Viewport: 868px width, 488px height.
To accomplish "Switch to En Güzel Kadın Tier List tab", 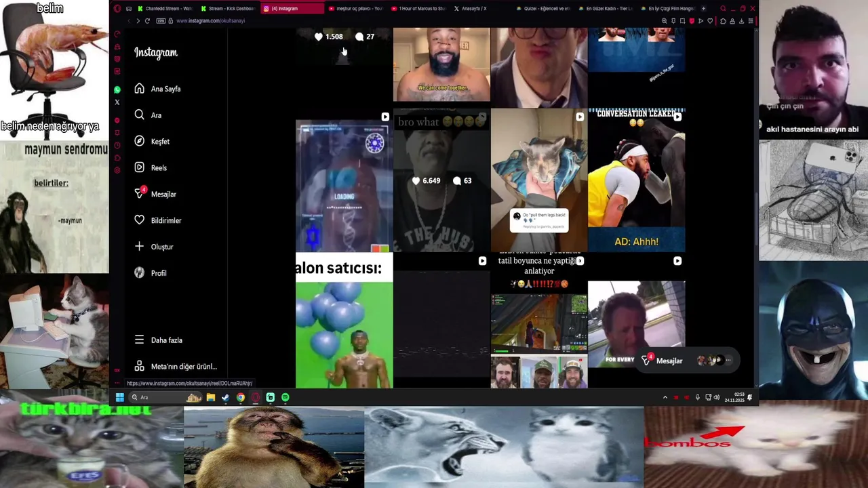I will coord(605,9).
